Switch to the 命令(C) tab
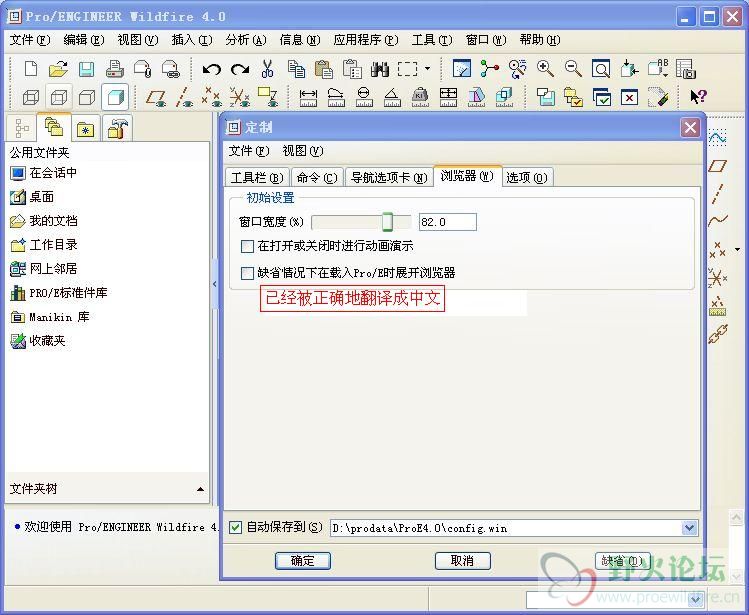The height and width of the screenshot is (615, 749). pos(317,178)
